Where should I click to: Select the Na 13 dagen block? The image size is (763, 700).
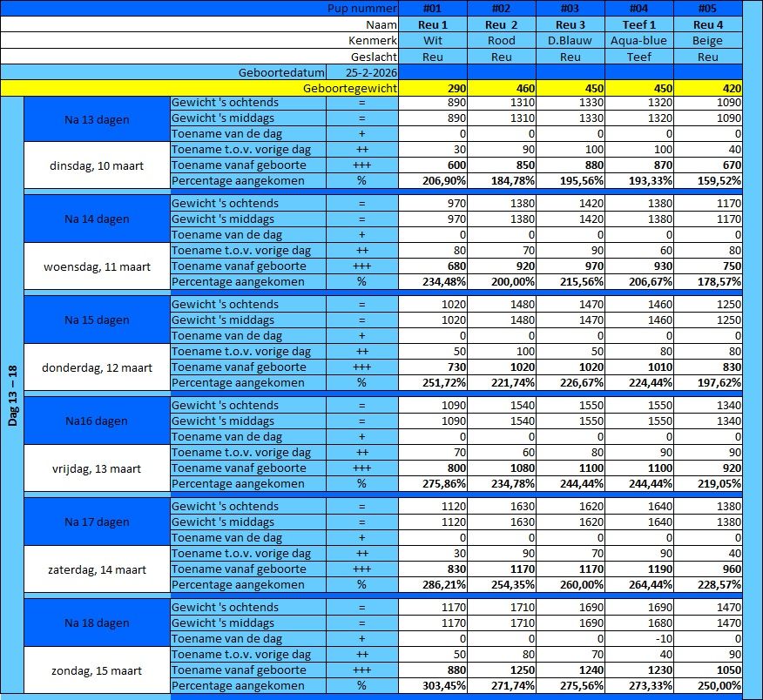97,118
